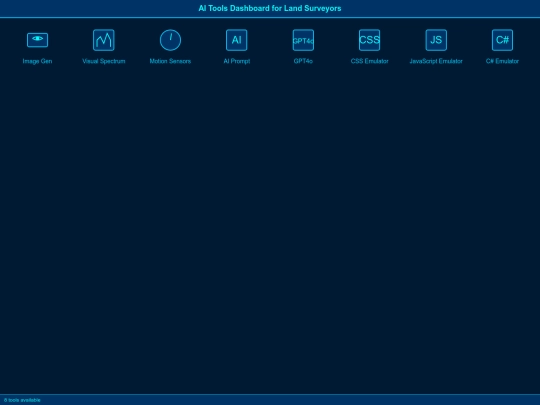Click the "JavaScript Emulator" label
This screenshot has width=540, height=405.
[436, 61]
